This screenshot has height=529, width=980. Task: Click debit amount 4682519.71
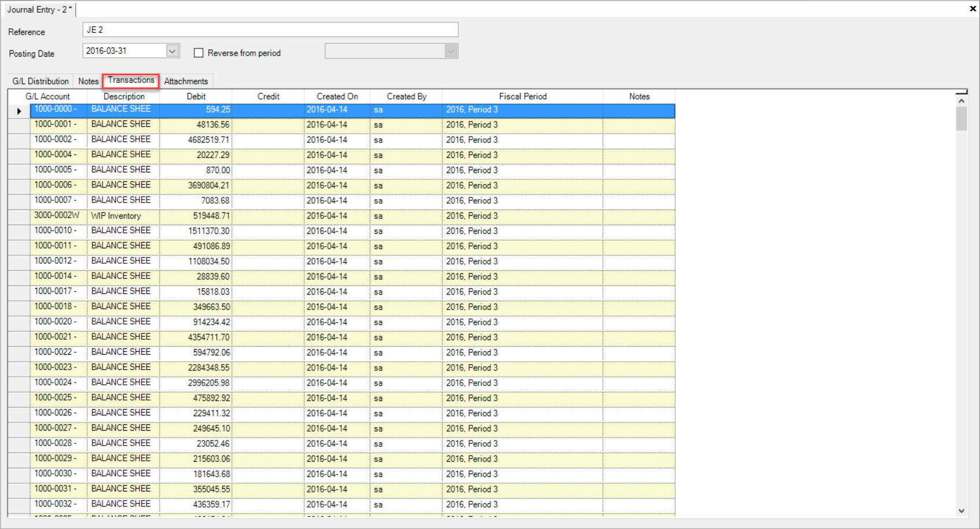[x=196, y=140]
